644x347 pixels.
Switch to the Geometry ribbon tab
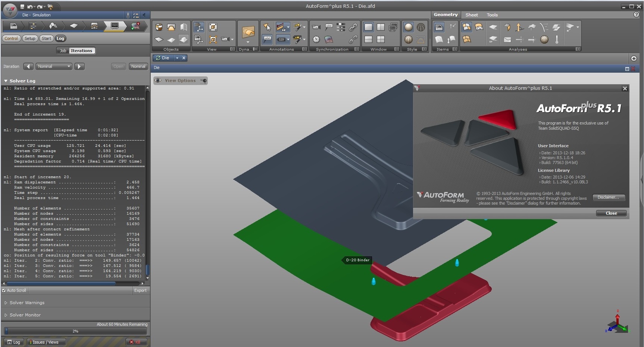tap(446, 15)
